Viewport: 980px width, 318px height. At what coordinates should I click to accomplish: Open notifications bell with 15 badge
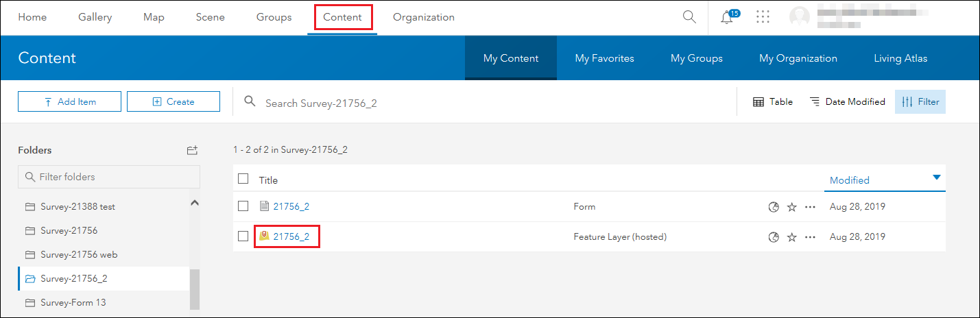tap(728, 18)
